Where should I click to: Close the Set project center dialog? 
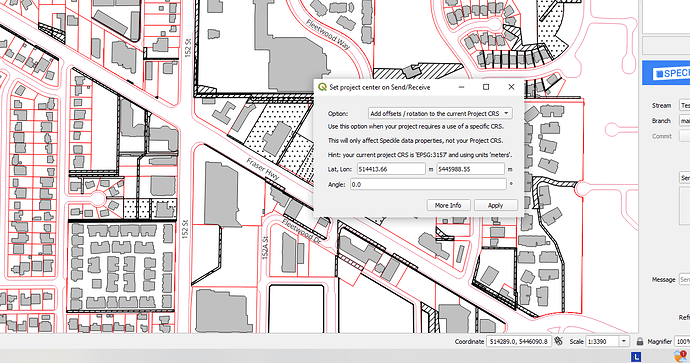point(511,87)
